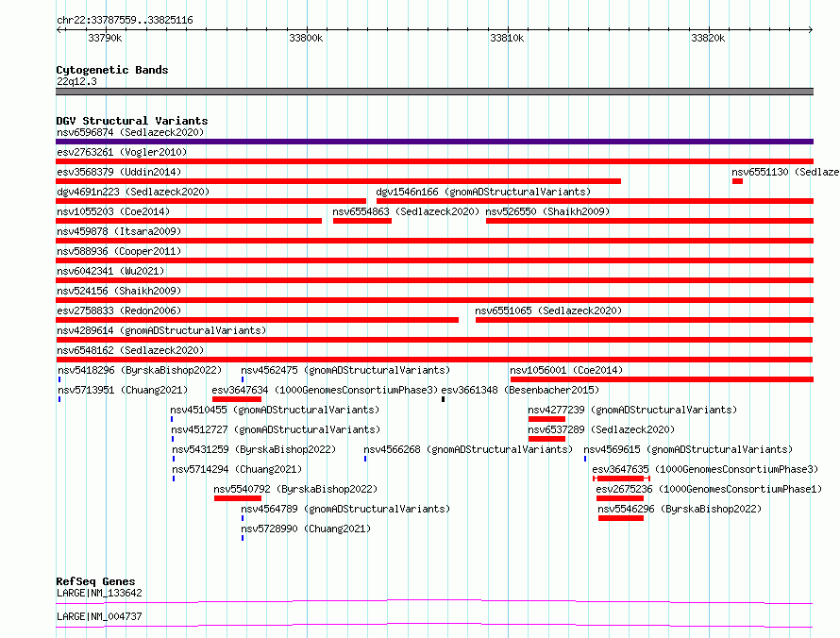Image resolution: width=840 pixels, height=638 pixels.
Task: Click the blue nsv5728990 marker
Action: 243,538
